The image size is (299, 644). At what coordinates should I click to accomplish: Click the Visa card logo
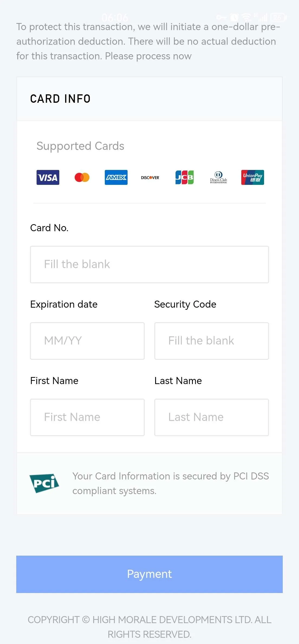pos(48,178)
